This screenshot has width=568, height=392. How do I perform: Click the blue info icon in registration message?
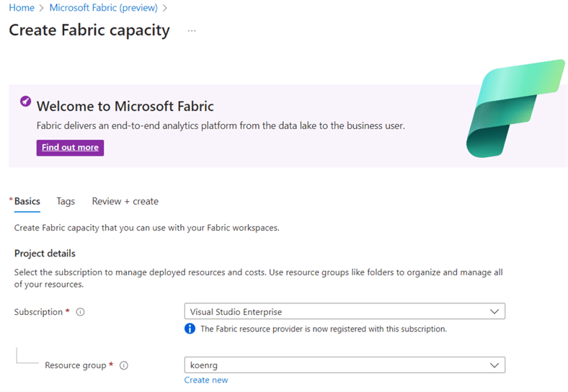(190, 329)
